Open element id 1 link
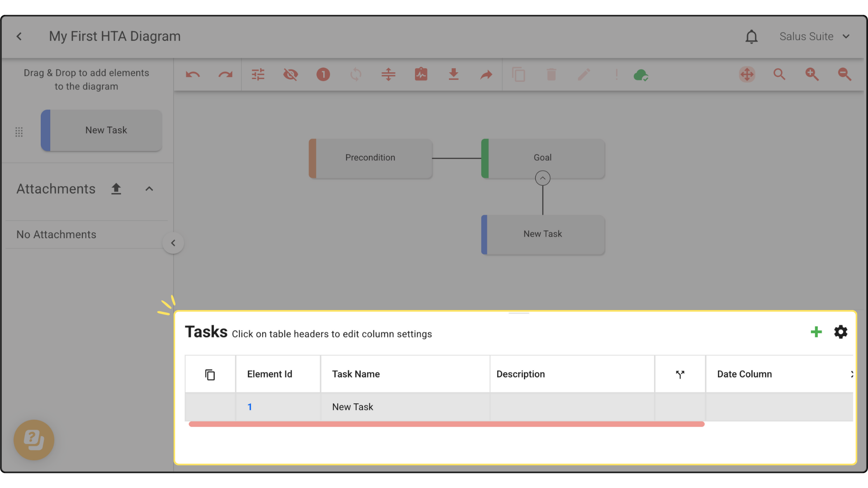The width and height of the screenshot is (868, 488). [250, 407]
